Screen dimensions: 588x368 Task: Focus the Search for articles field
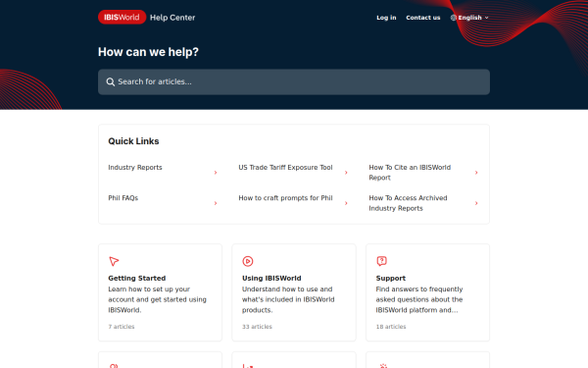[294, 81]
